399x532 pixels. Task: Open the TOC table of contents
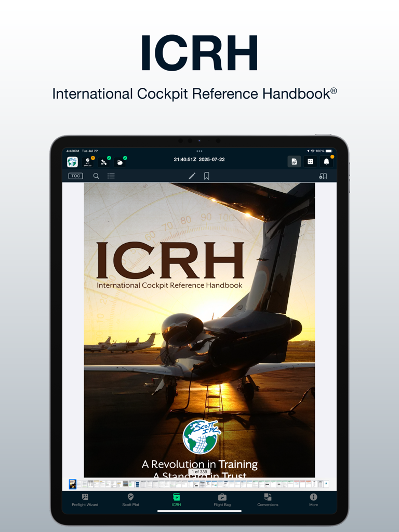tap(75, 176)
